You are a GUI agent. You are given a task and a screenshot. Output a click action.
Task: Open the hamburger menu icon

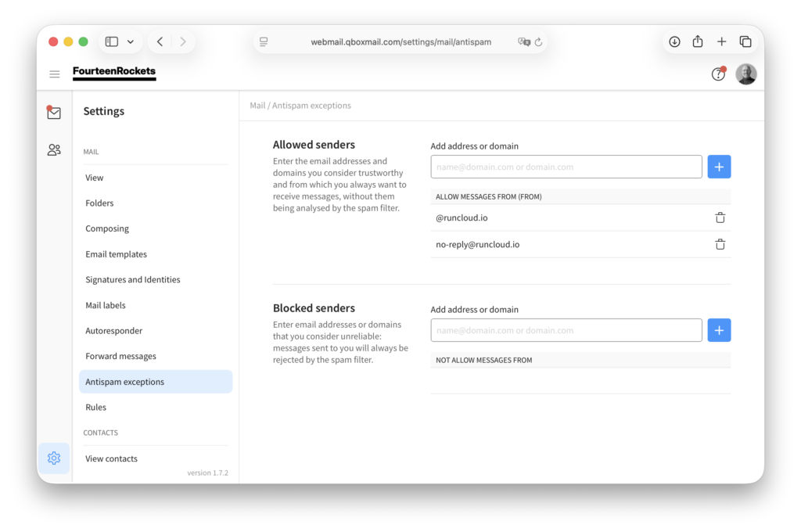tap(55, 74)
